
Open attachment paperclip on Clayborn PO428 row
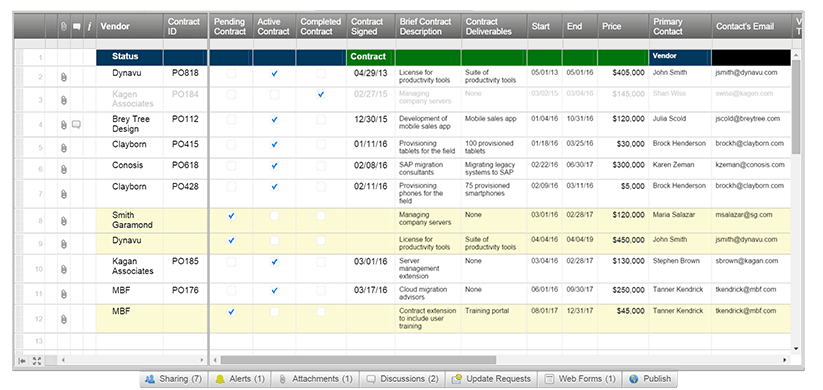pos(64,194)
